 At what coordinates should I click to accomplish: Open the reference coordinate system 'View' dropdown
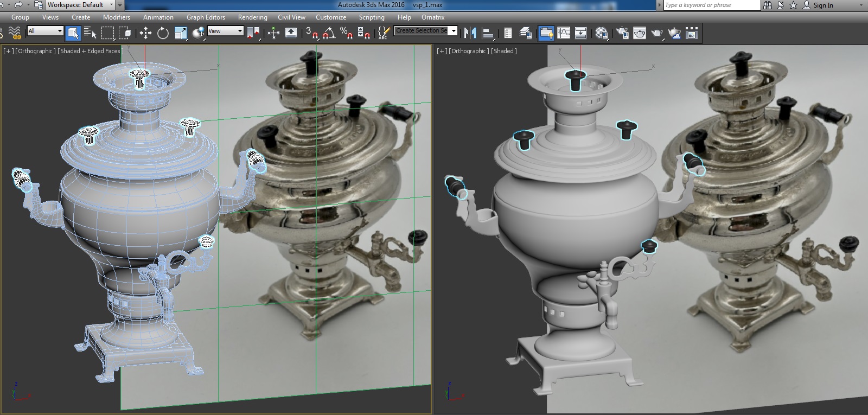coord(225,31)
